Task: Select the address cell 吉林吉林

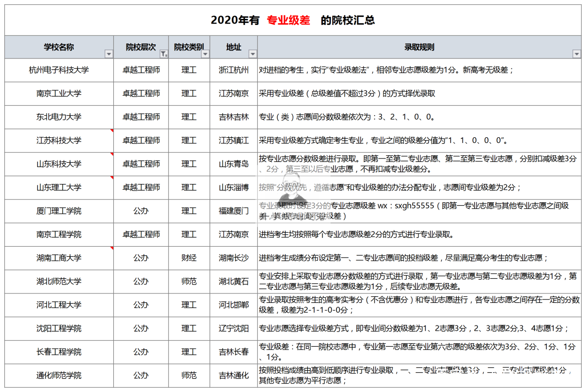Action: pos(234,117)
